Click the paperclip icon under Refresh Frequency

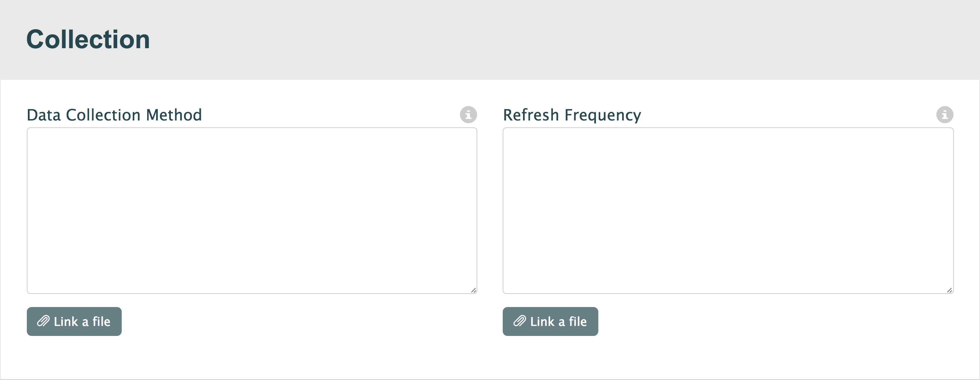tap(520, 321)
